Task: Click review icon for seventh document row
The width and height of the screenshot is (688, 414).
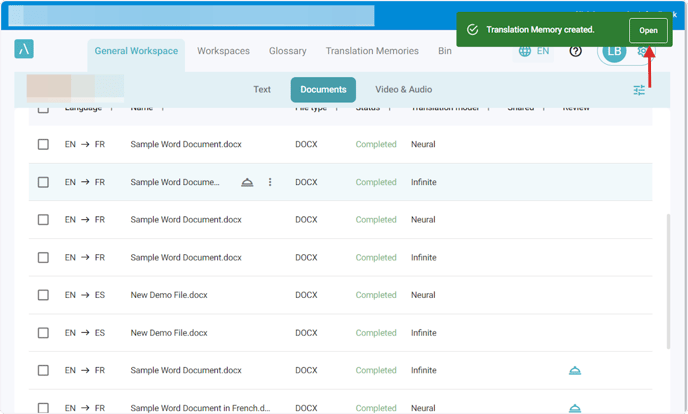Action: coord(574,371)
